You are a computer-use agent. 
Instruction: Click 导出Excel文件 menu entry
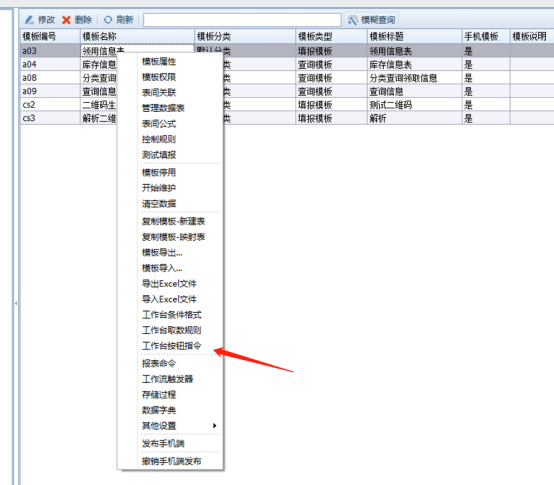pyautogui.click(x=169, y=283)
